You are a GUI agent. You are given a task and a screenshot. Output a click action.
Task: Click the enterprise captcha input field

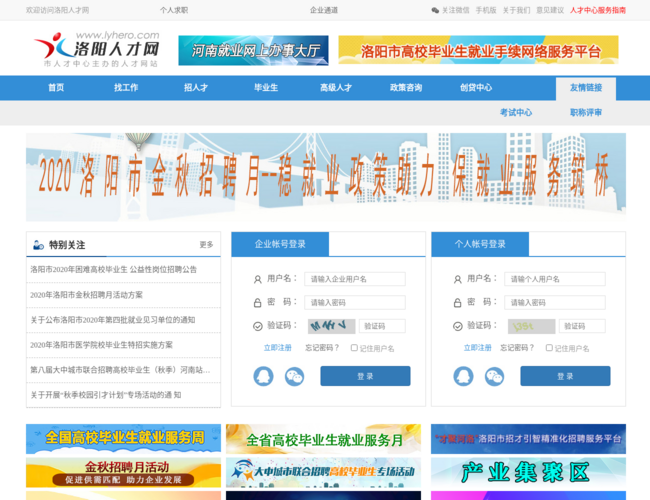pyautogui.click(x=382, y=326)
